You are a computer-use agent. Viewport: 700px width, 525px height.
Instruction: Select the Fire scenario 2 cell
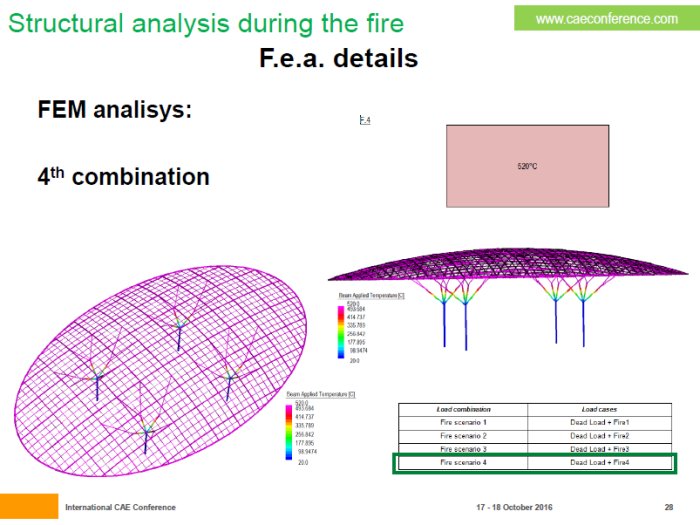pos(464,436)
